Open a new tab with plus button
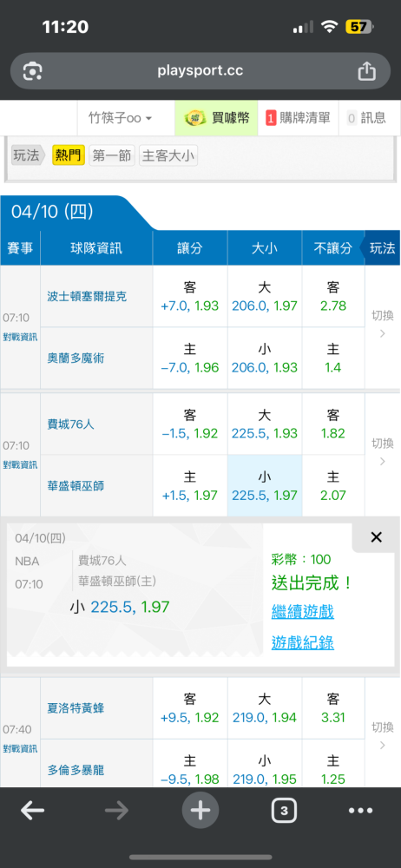 tap(200, 811)
